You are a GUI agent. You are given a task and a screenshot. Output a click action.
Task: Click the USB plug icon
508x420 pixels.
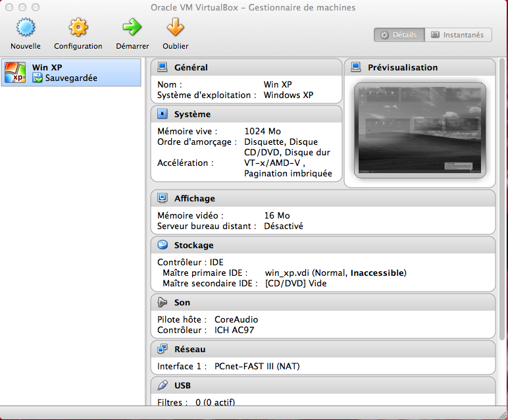coord(162,385)
